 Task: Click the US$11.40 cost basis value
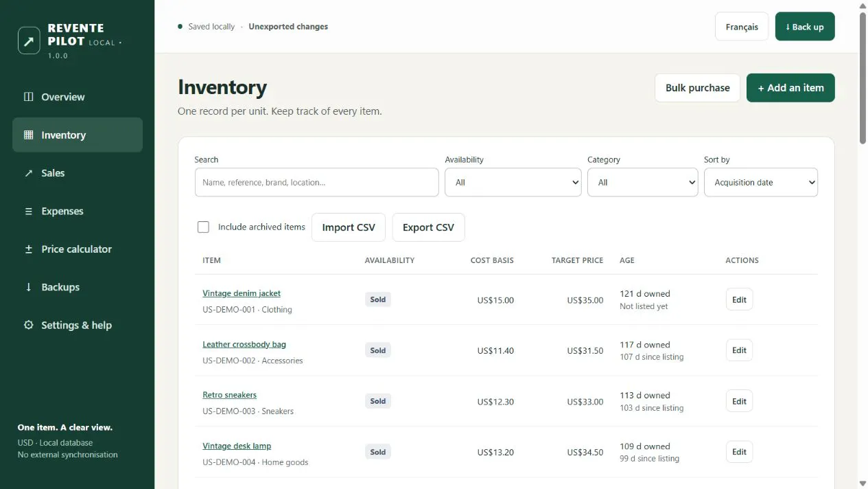coord(495,351)
